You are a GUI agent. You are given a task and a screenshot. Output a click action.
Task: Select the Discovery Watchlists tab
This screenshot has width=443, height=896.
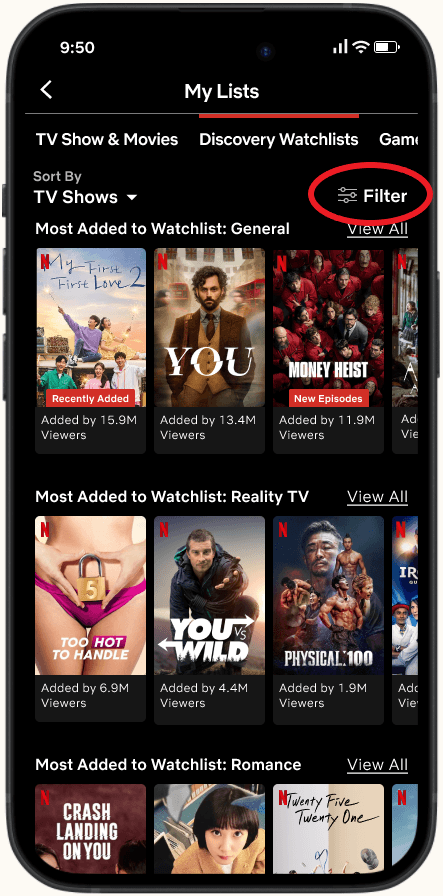pos(278,139)
